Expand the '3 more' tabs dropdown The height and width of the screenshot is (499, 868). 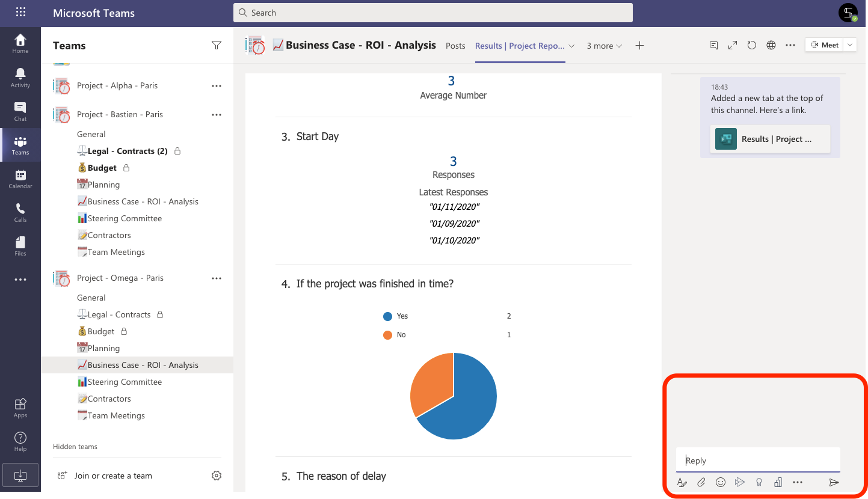605,46
